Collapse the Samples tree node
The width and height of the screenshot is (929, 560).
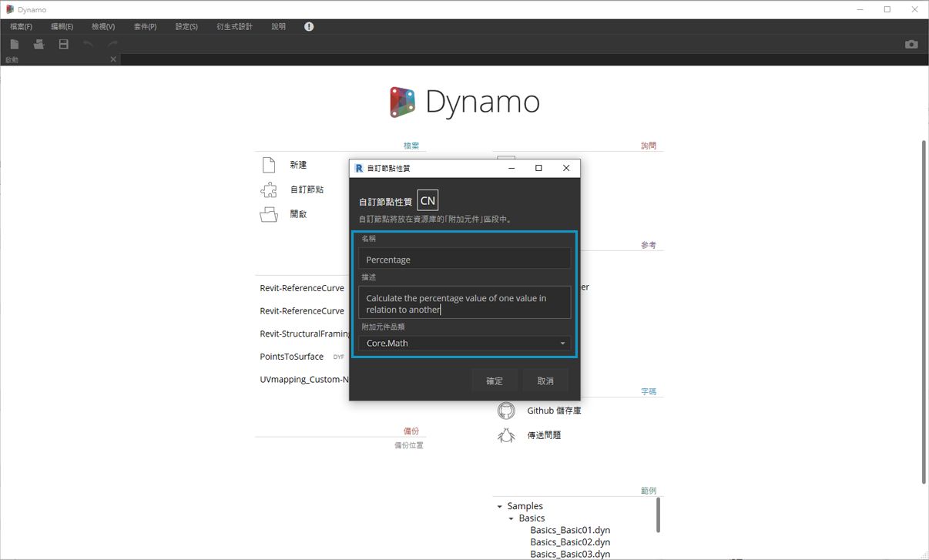point(500,507)
